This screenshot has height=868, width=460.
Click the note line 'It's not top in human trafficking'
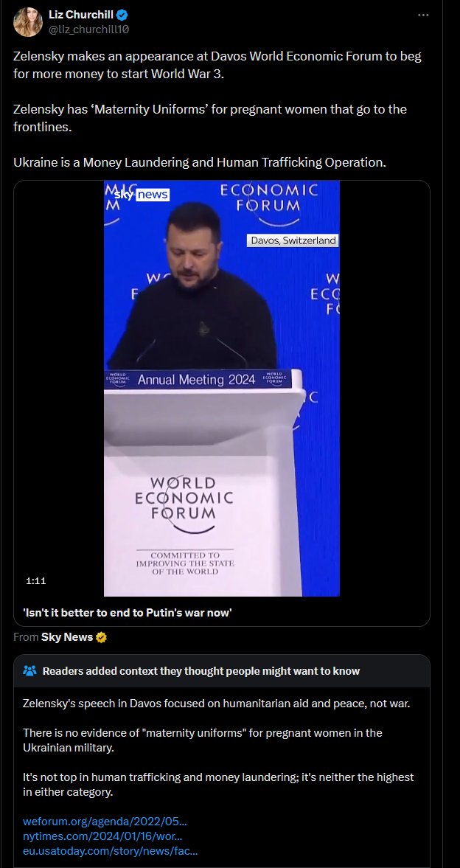[x=218, y=785]
